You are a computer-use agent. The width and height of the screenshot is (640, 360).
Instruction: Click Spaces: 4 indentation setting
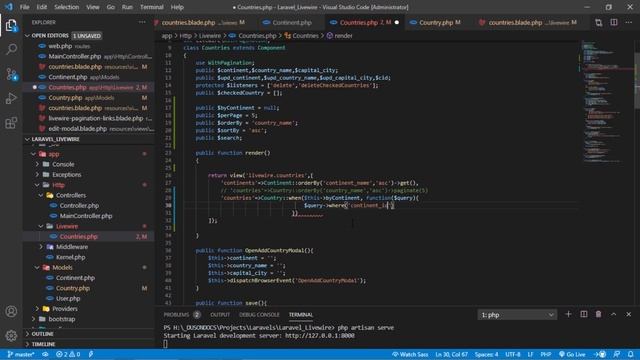pyautogui.click(x=486, y=354)
